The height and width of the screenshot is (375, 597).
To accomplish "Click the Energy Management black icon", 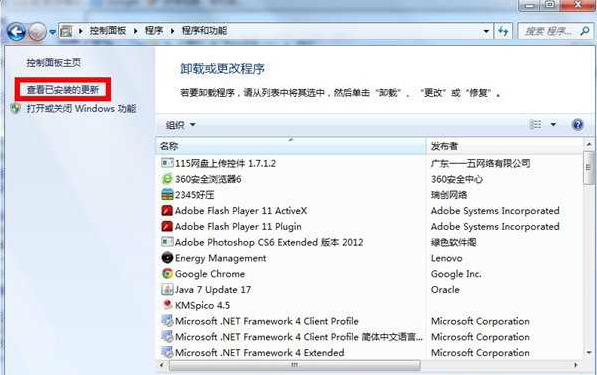I will (167, 258).
